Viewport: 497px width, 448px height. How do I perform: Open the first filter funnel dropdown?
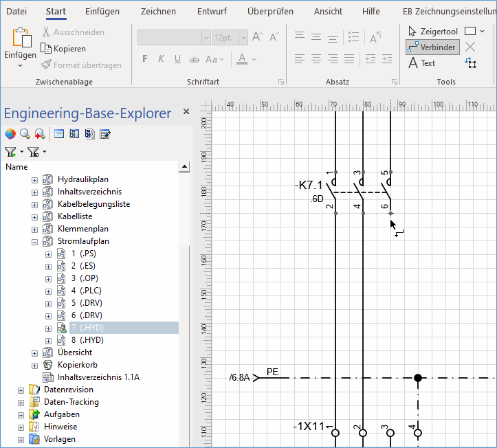coord(21,152)
